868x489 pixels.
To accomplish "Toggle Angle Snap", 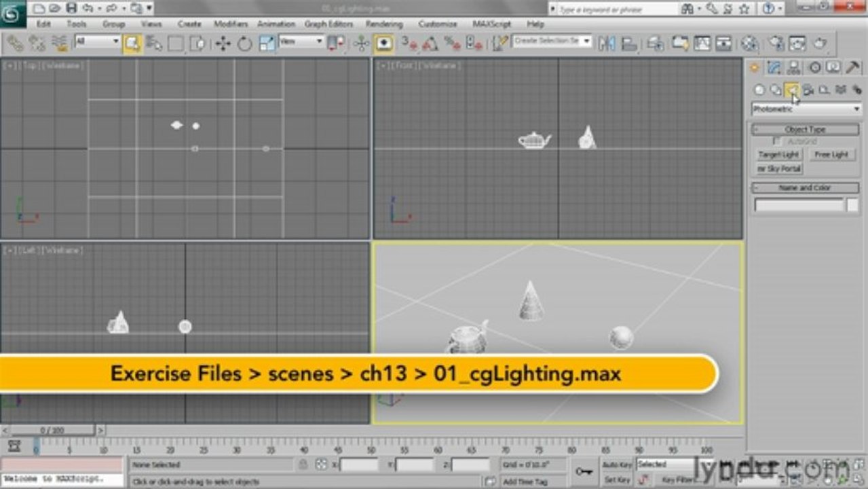I will point(430,43).
